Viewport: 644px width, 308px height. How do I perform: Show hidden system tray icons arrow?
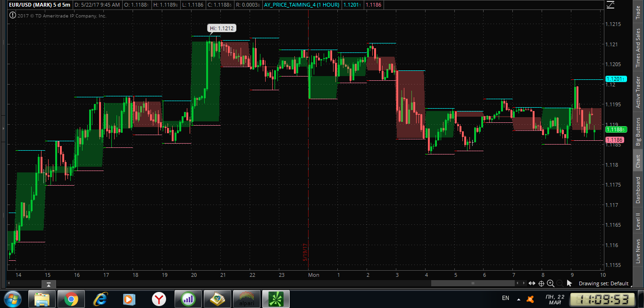coord(519,299)
